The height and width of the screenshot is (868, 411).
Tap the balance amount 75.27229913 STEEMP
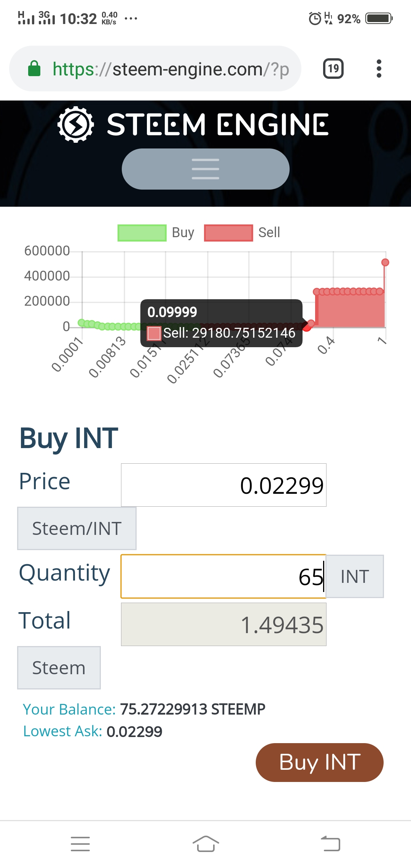[193, 709]
